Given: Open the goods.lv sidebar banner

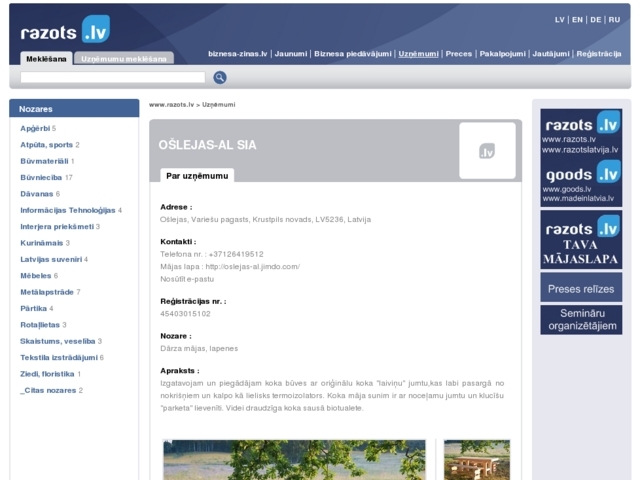Looking at the screenshot, I should (x=581, y=182).
